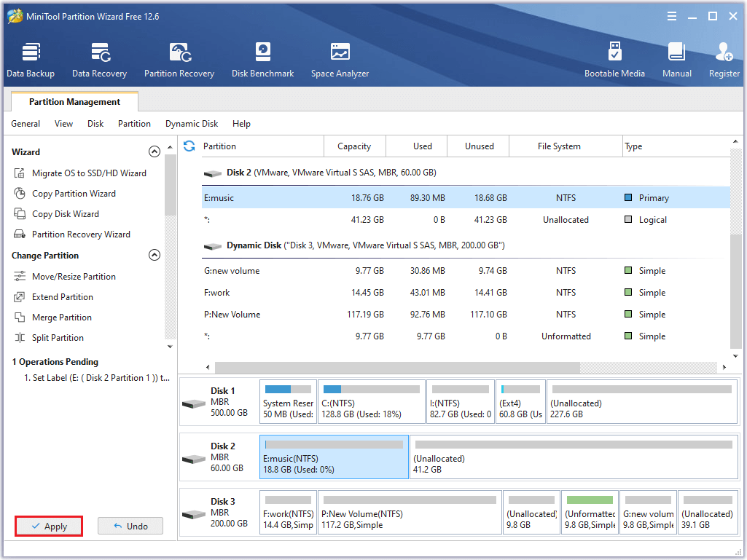Open the Dynamic Disk menu
This screenshot has height=560, width=747.
[x=191, y=124]
